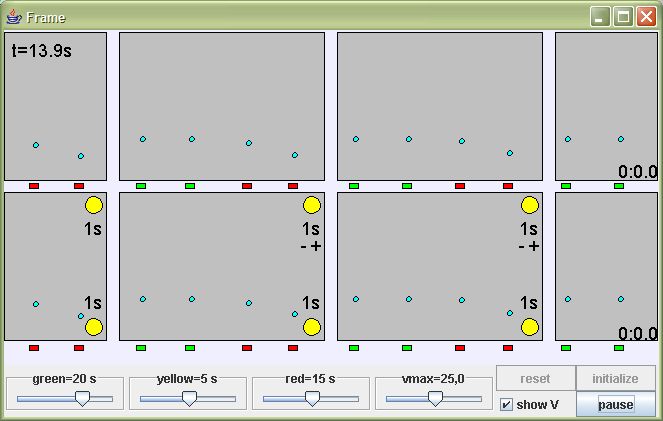Screen dimensions: 663x421
Task: Click the plus sign in the third bottom panel
Action: coord(534,246)
